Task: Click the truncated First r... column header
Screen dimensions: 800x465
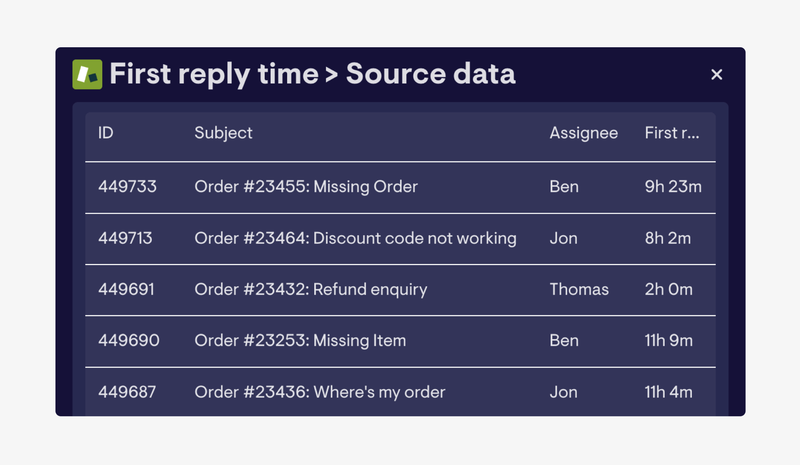Action: tap(672, 133)
